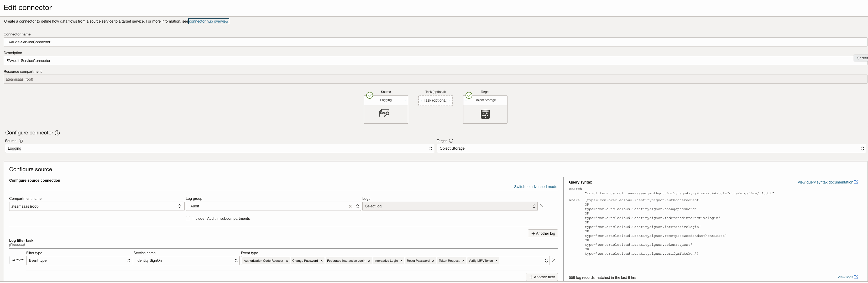Screen dimensions: 868x283
Task: Clear the _Audit log group selection
Action: [350, 207]
